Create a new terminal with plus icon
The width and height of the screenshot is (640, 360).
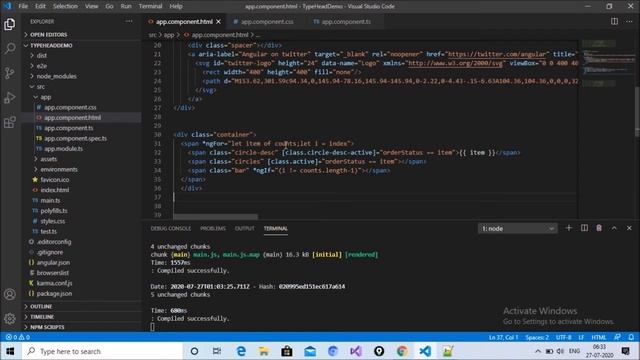569,228
